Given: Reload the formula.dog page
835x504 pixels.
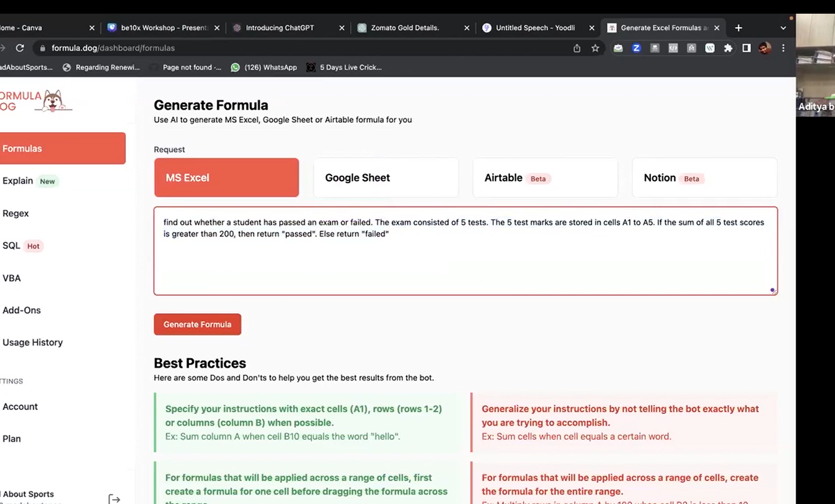Looking at the screenshot, I should pos(20,48).
